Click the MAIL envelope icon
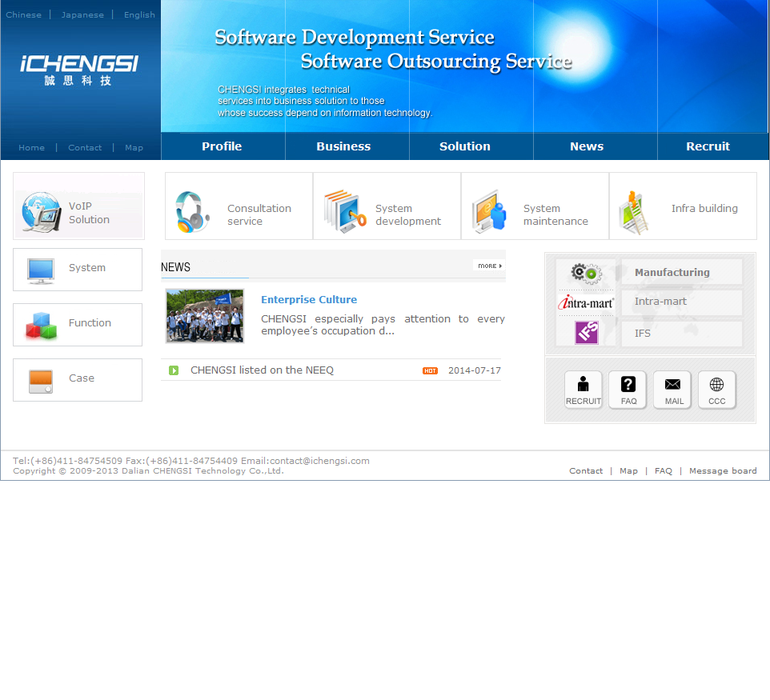 [673, 390]
